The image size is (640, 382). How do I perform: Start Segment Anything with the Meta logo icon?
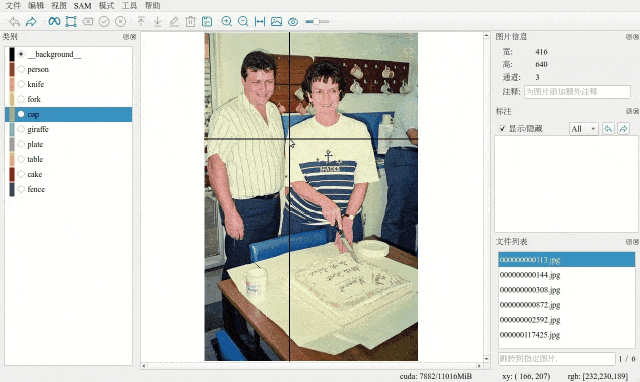[x=54, y=21]
